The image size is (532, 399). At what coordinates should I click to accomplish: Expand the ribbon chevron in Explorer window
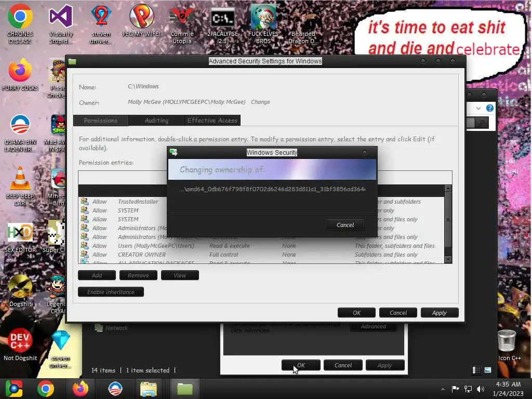tap(478, 108)
